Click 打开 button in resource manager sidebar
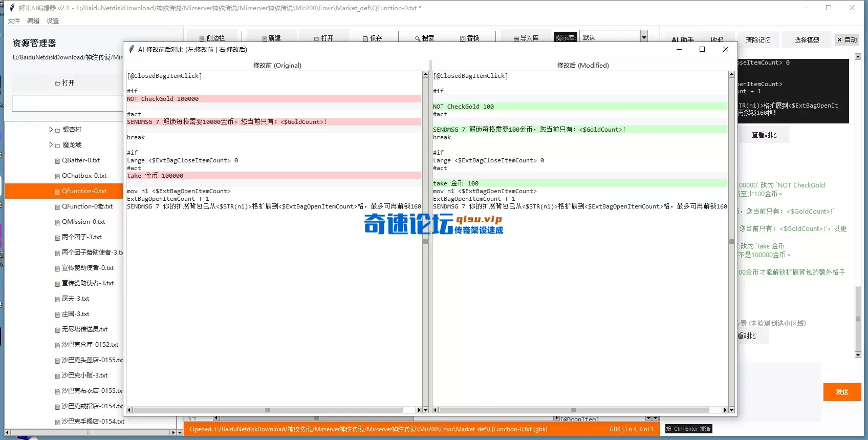The image size is (868, 440). [x=65, y=82]
